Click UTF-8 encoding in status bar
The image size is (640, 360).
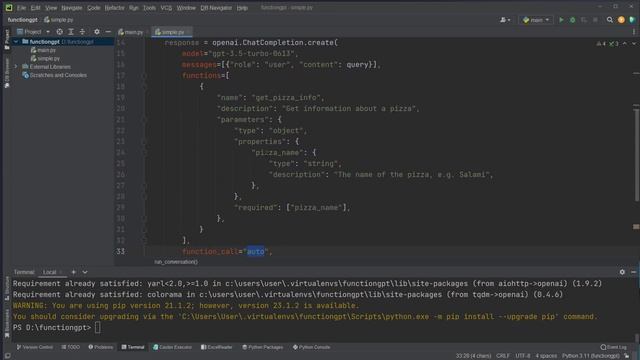pos(522,356)
